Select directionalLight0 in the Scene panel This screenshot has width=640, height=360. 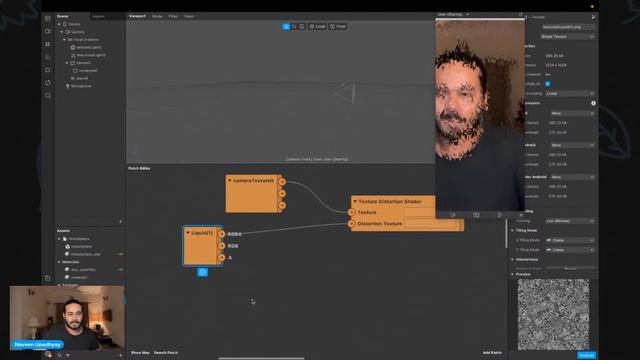click(91, 55)
